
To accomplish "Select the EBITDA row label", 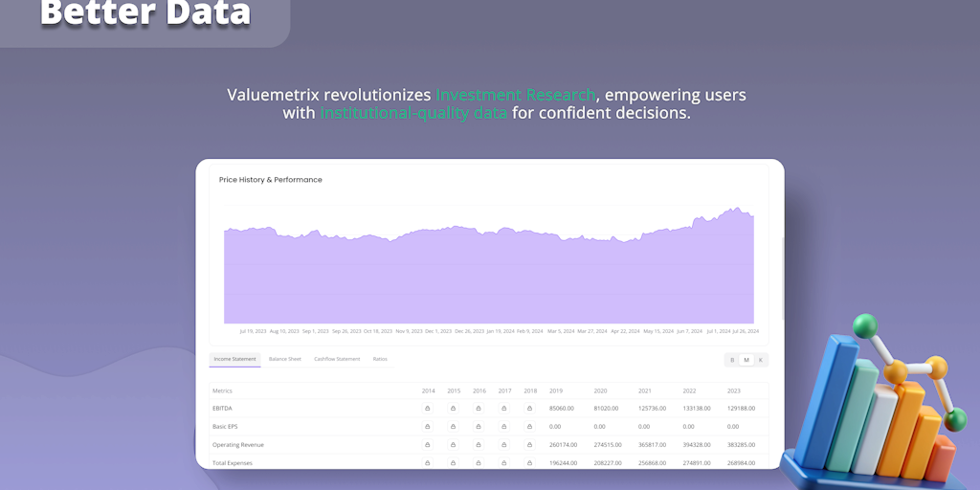I will (x=222, y=408).
